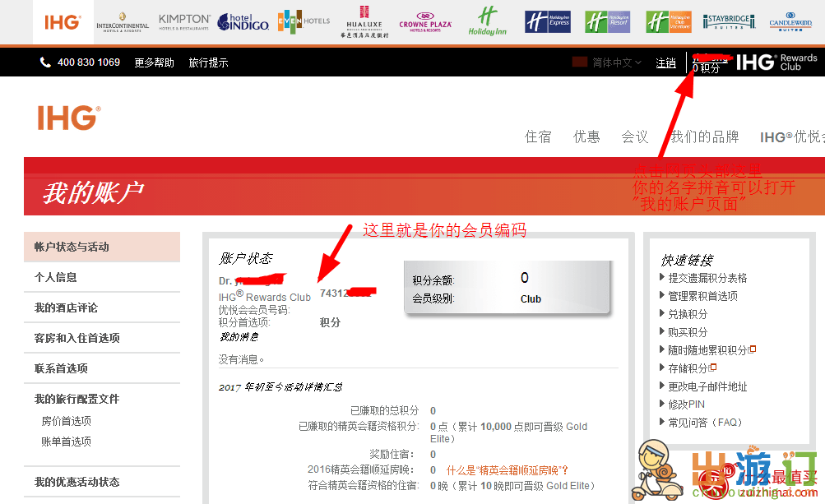Open the 常见问答（FAQ）quick link

(x=705, y=423)
